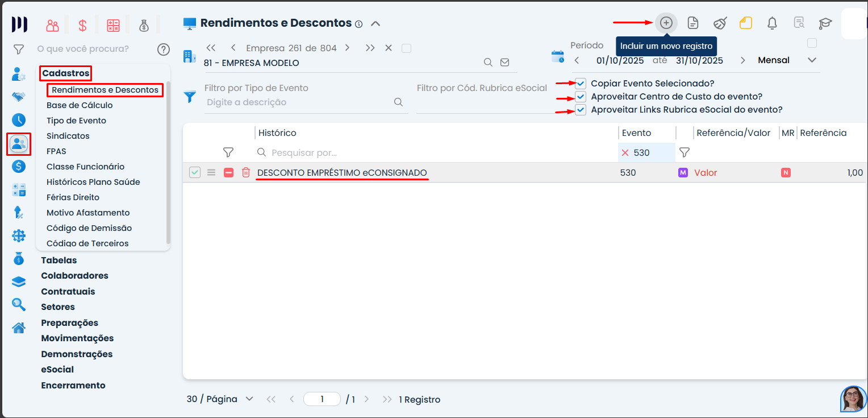
Task: Click the plus icon to add a new record
Action: click(666, 23)
